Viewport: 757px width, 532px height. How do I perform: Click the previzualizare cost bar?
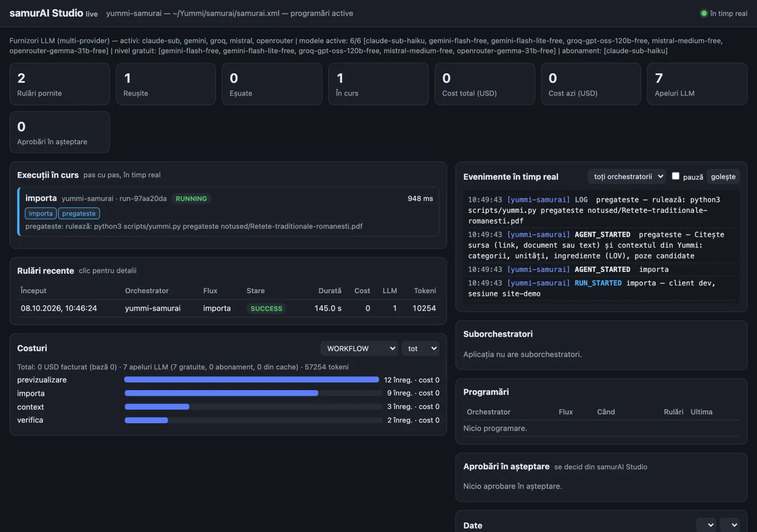pyautogui.click(x=252, y=380)
